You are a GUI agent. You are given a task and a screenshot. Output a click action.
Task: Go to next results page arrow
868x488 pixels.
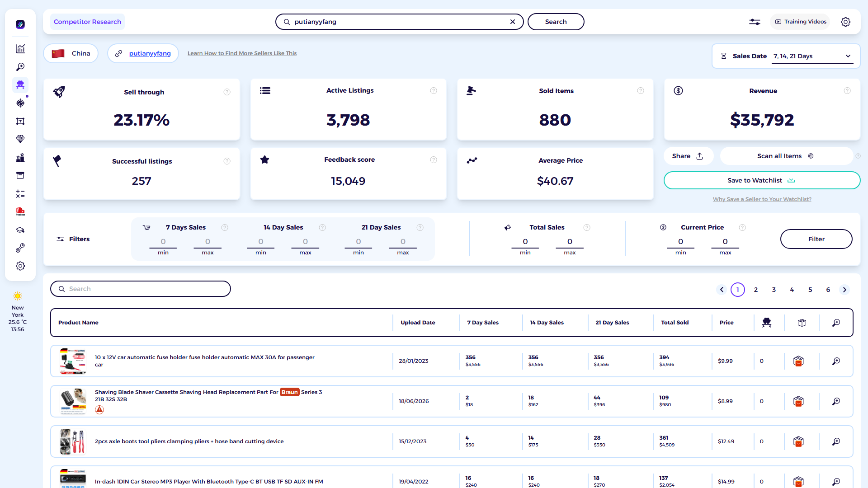[844, 290]
